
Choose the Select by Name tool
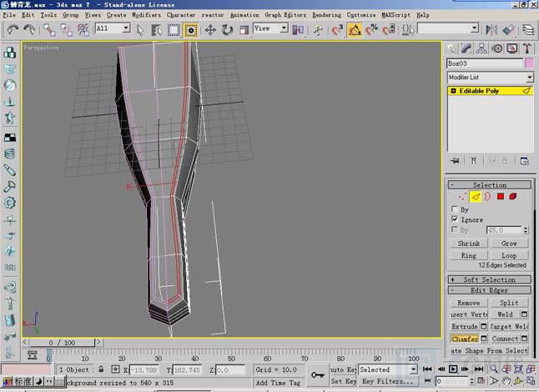point(156,30)
